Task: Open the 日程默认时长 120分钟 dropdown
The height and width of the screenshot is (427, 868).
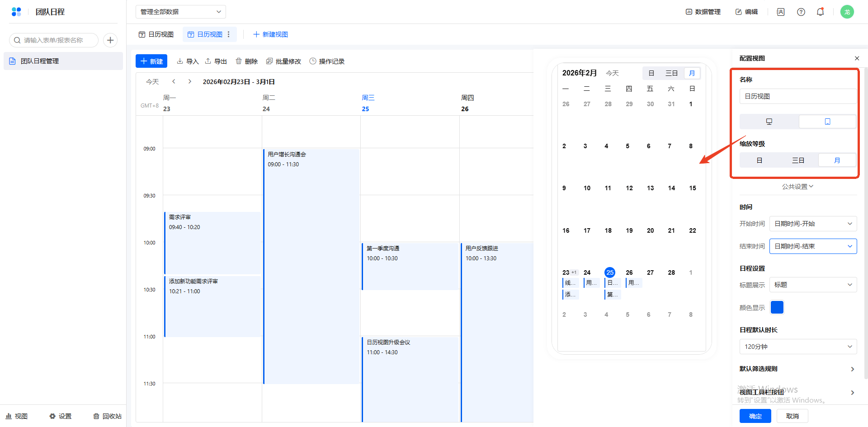Action: tap(798, 347)
